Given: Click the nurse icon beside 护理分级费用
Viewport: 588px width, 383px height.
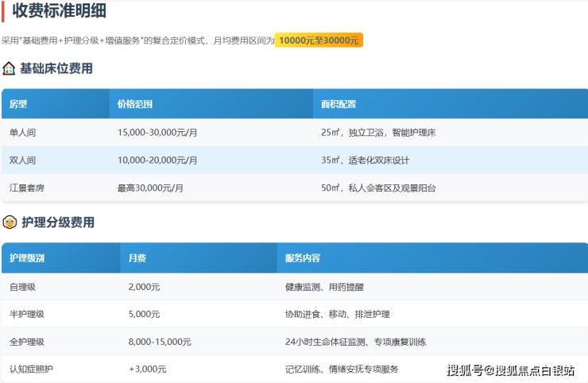Looking at the screenshot, I should click(10, 222).
